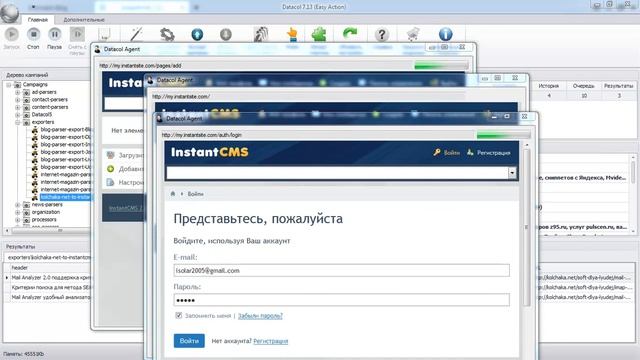Viewport: 640px width, 360px height.
Task: Expand the ad-parsers tree node
Action: point(18,92)
